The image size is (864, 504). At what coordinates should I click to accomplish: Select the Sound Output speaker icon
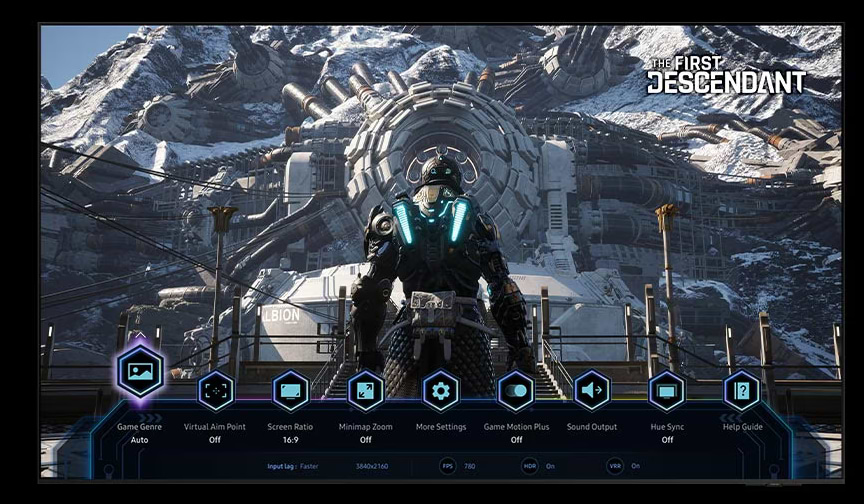tap(592, 391)
